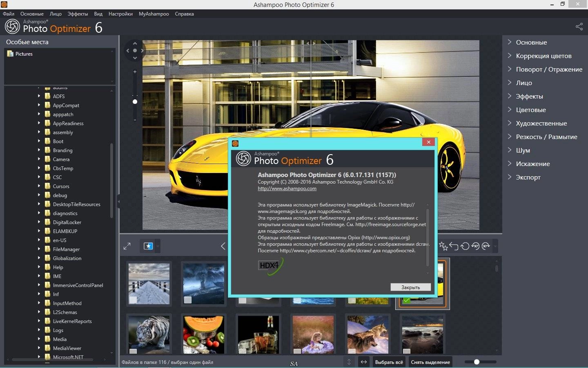Click the circular reset-arrow icon

465,246
